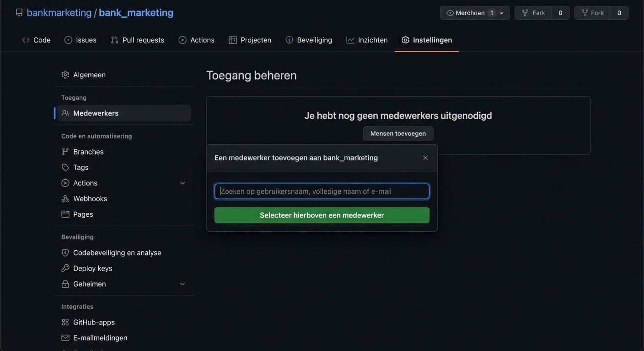Click the Webhooks icon in sidebar

[x=65, y=199]
